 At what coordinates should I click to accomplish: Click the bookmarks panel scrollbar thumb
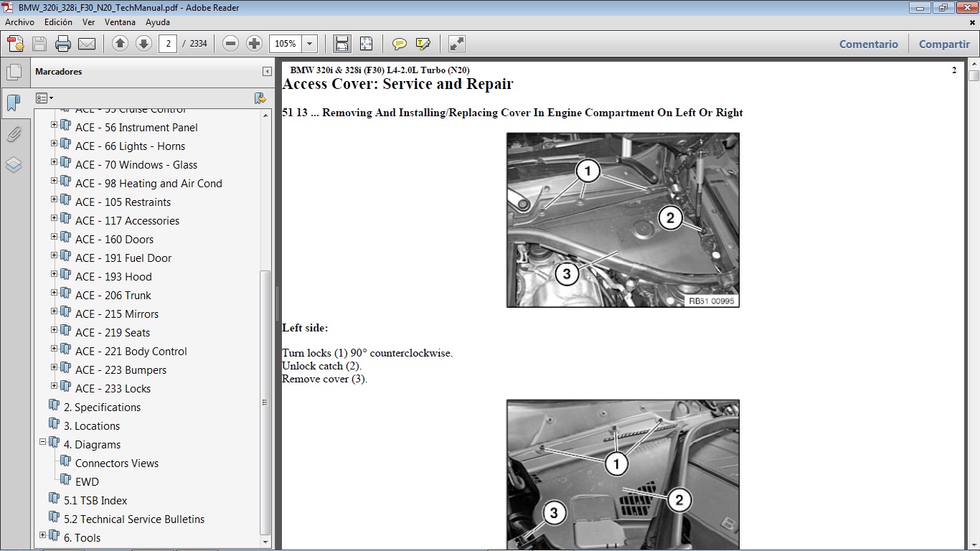point(265,402)
